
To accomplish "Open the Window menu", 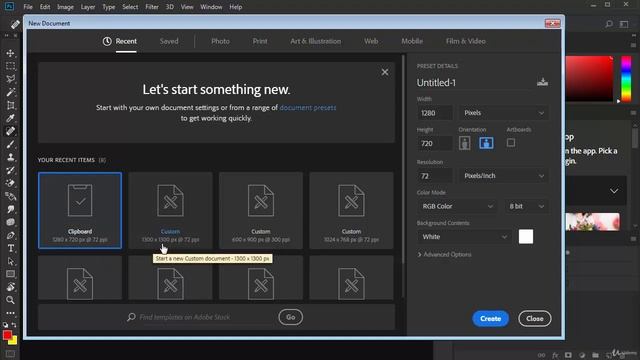I will pos(211,7).
